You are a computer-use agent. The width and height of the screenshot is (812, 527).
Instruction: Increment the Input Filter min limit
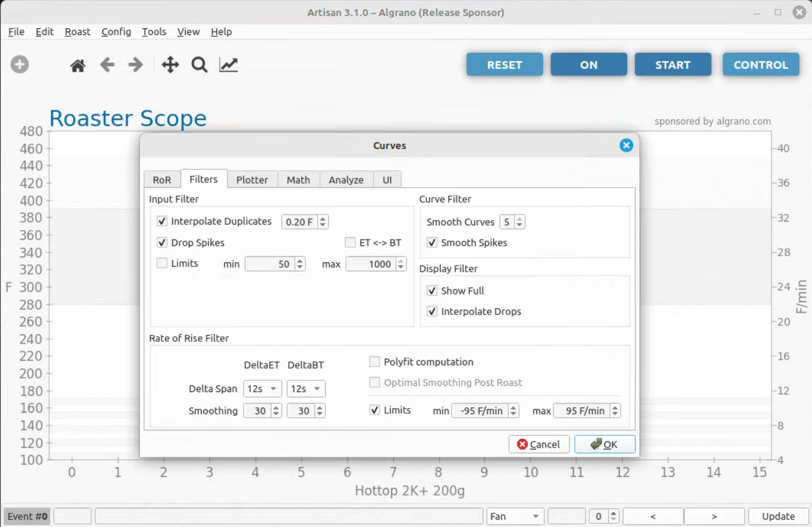point(300,261)
